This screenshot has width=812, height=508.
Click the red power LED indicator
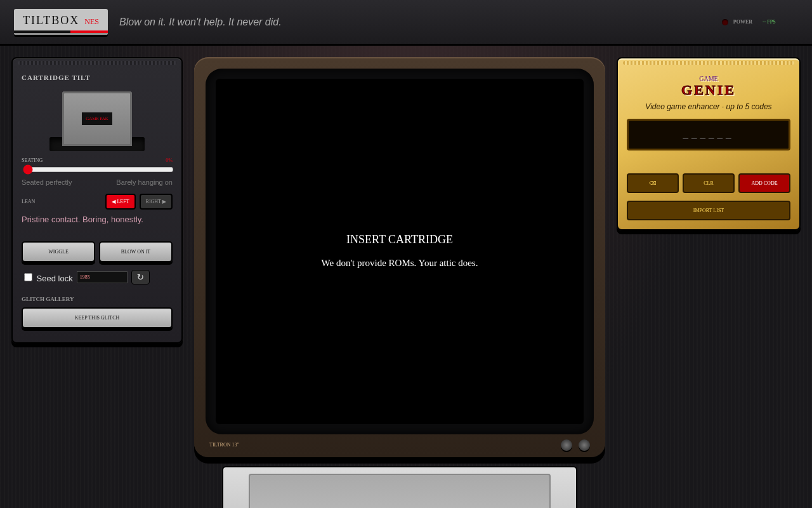pos(725,22)
